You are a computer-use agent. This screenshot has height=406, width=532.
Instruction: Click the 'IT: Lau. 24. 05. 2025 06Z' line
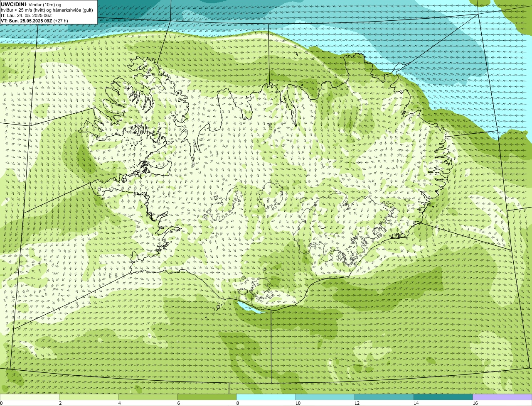(26, 15)
